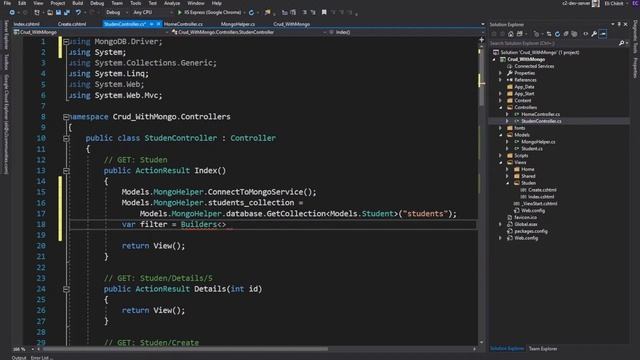Collapse the Views folder

[501, 162]
